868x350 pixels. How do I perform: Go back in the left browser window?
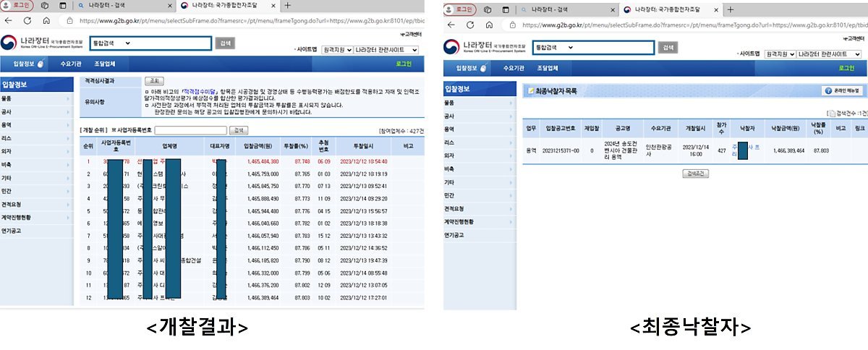point(9,21)
